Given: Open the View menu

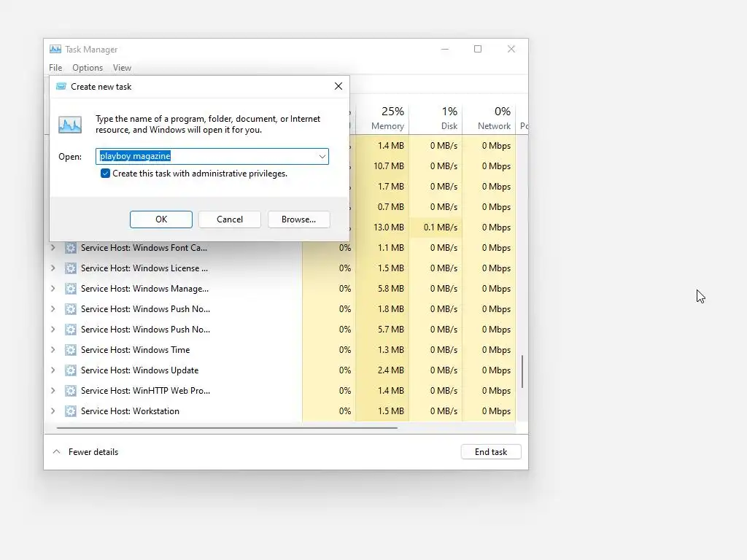Looking at the screenshot, I should pyautogui.click(x=122, y=68).
